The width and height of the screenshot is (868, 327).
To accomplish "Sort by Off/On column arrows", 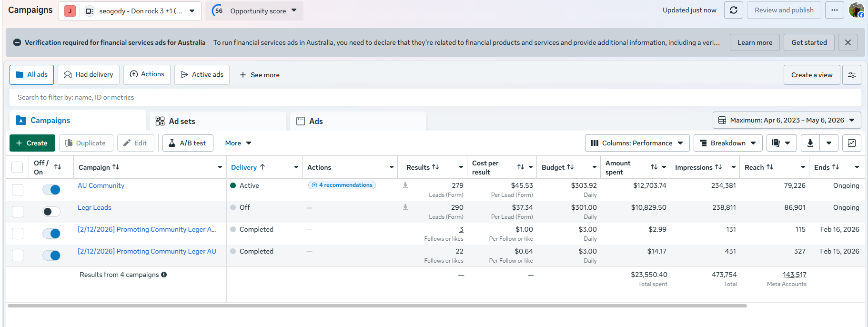I will pos(58,167).
